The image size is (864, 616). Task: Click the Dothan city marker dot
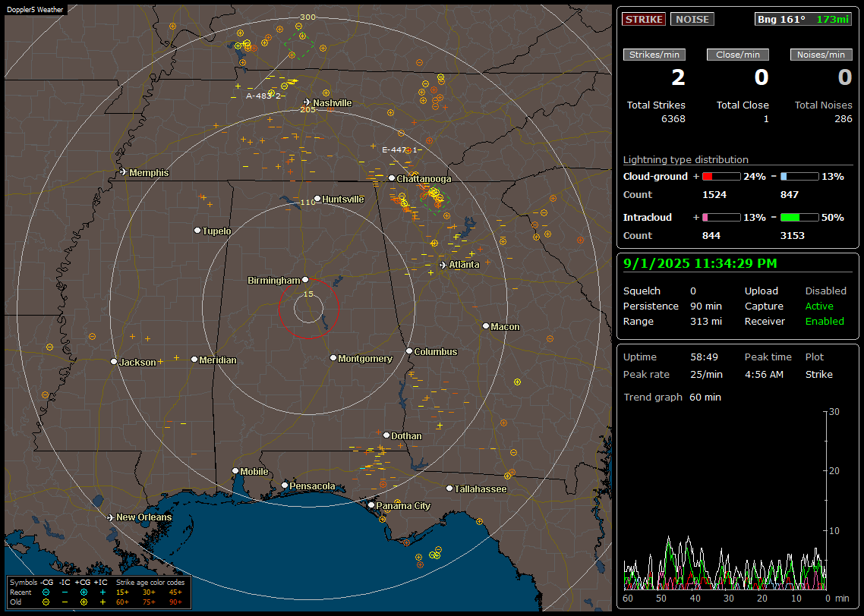pyautogui.click(x=386, y=435)
